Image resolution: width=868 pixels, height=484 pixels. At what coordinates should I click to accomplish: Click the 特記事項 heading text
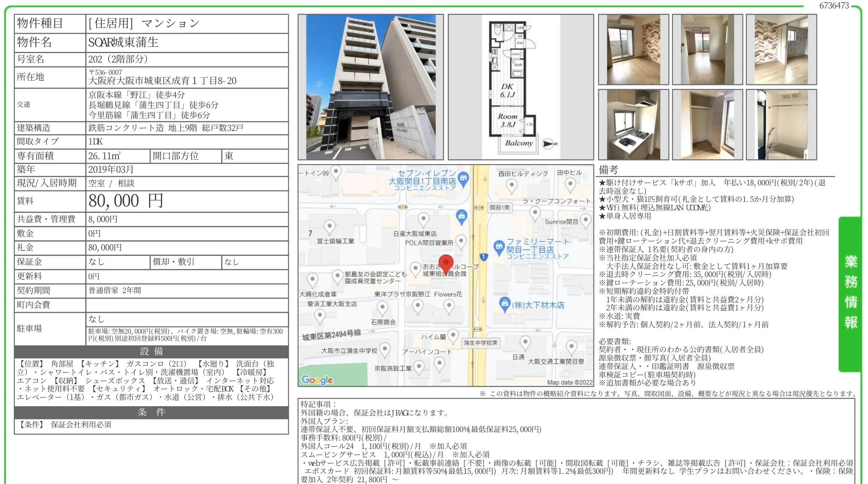tap(319, 404)
